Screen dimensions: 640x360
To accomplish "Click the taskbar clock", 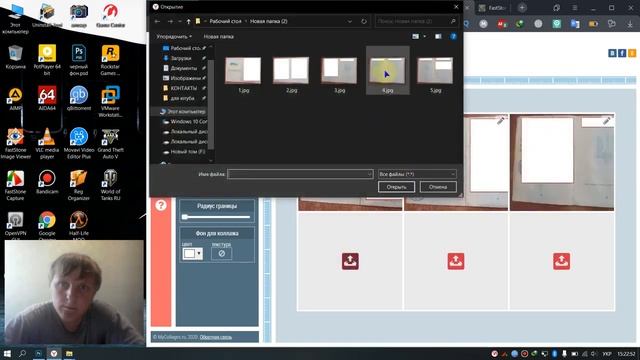I will (x=626, y=353).
